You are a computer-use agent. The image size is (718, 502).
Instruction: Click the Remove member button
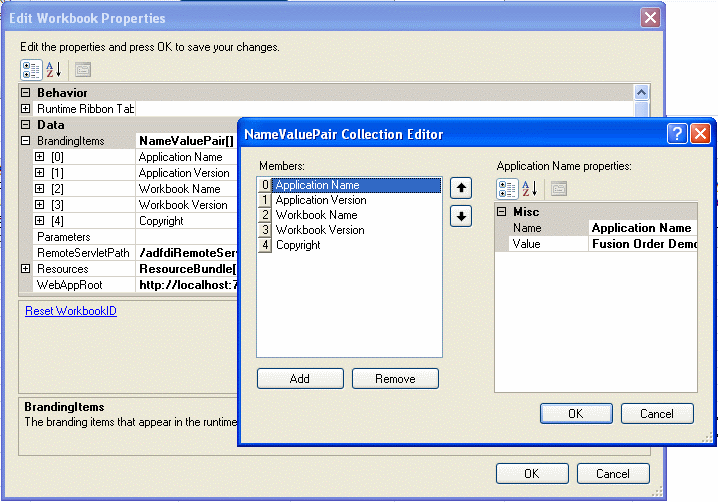(x=395, y=379)
